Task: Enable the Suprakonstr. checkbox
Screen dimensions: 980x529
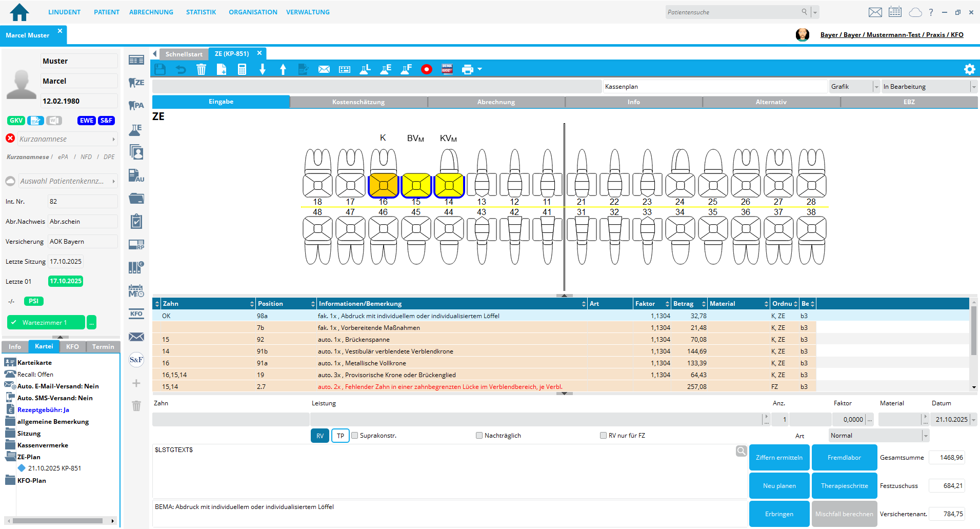Action: 354,436
